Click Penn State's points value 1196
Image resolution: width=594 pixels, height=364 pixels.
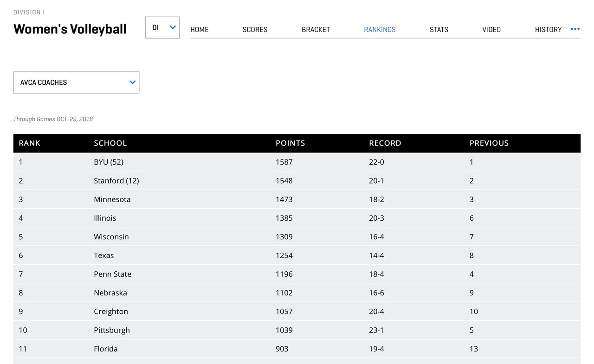pos(284,274)
